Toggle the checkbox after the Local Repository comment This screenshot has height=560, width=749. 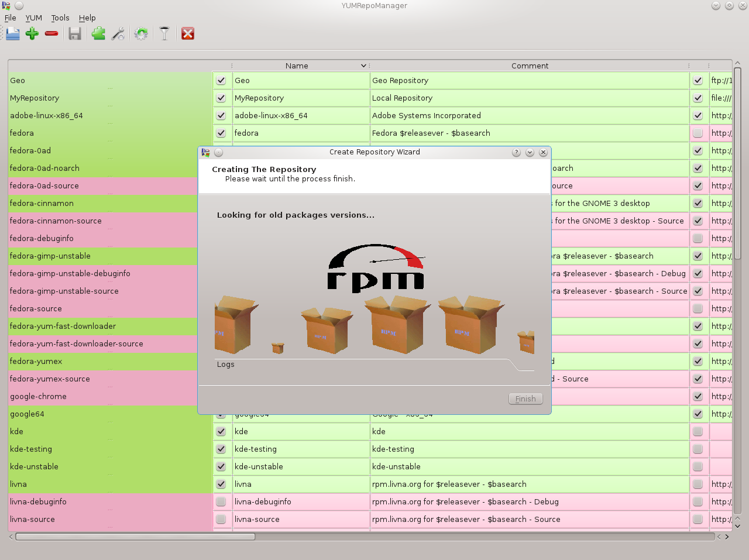[x=698, y=98]
